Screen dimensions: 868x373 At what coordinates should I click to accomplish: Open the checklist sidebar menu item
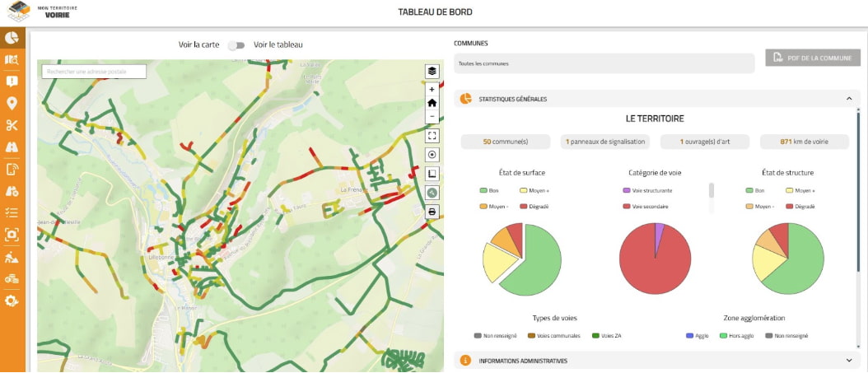(12, 212)
